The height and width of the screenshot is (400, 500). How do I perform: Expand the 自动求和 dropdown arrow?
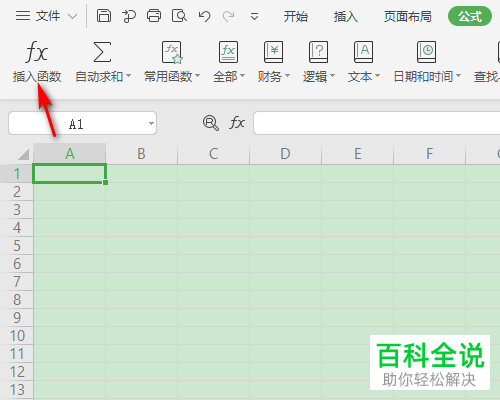[x=128, y=76]
